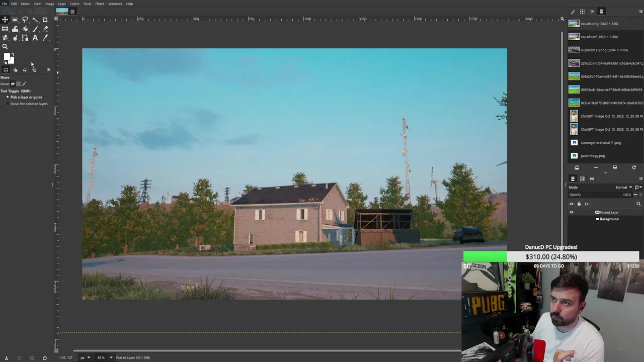Select the Paths tool
Screen dimensions: 644x362
[x=25, y=38]
